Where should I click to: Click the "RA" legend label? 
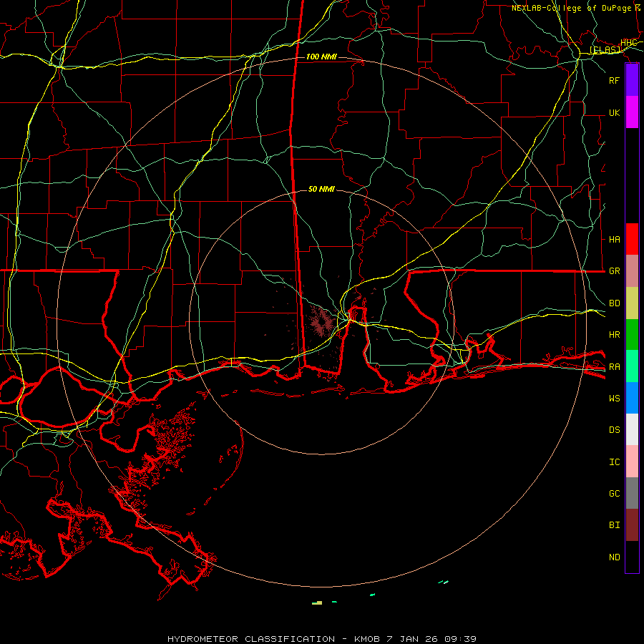click(614, 367)
